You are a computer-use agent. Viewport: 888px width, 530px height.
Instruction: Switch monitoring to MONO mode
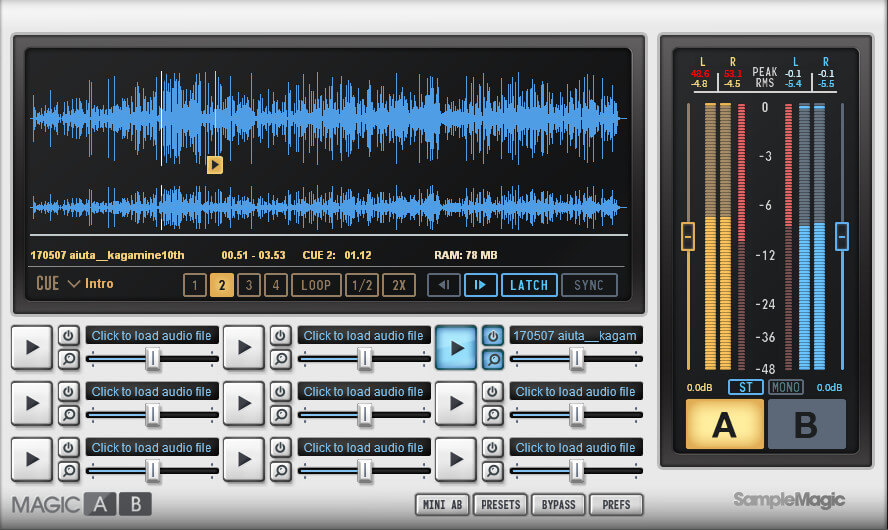[785, 387]
